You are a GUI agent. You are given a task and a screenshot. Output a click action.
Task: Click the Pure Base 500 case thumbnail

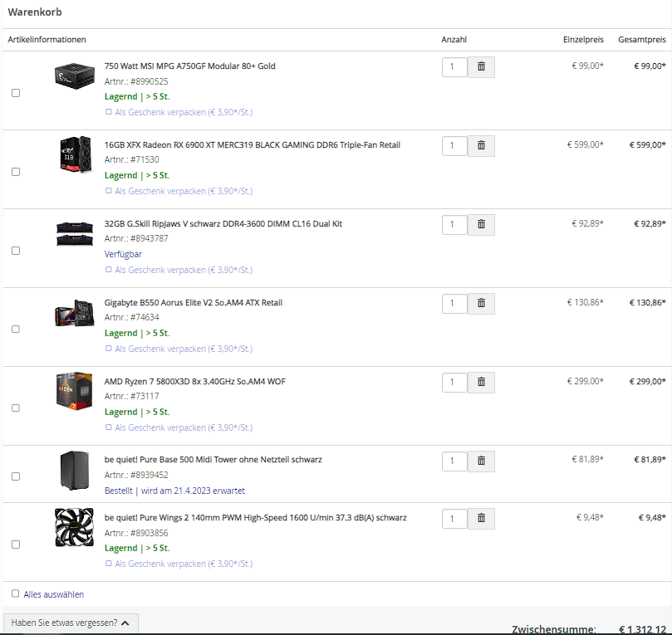tap(75, 470)
